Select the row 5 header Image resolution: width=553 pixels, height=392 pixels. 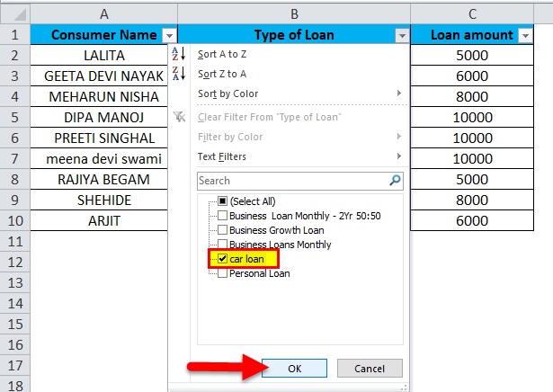click(x=14, y=118)
